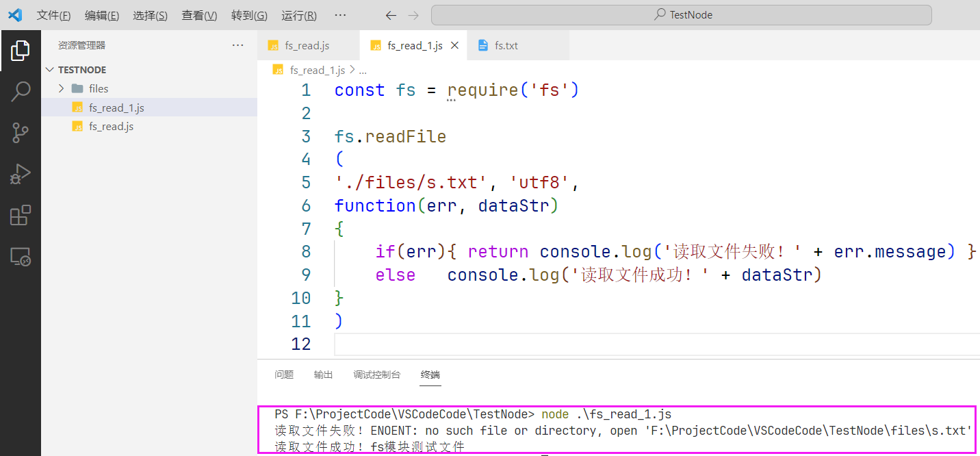The width and height of the screenshot is (980, 456).
Task: Select the 问题 panel tab
Action: 283,375
